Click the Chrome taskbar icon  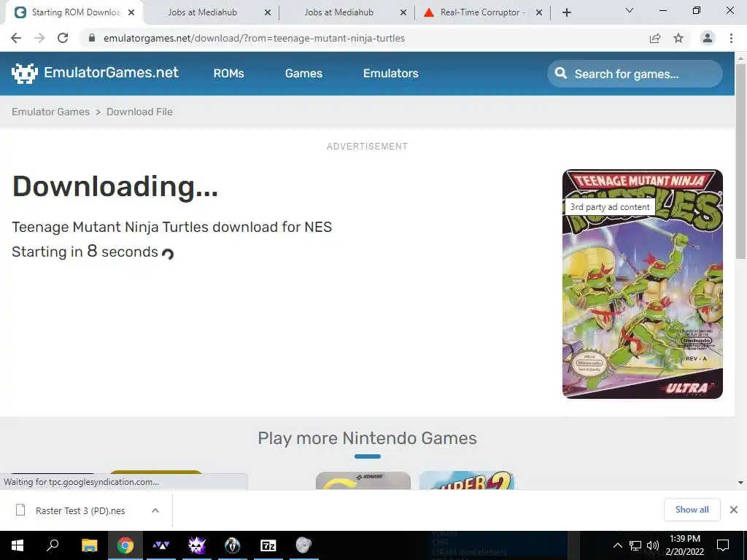coord(125,545)
